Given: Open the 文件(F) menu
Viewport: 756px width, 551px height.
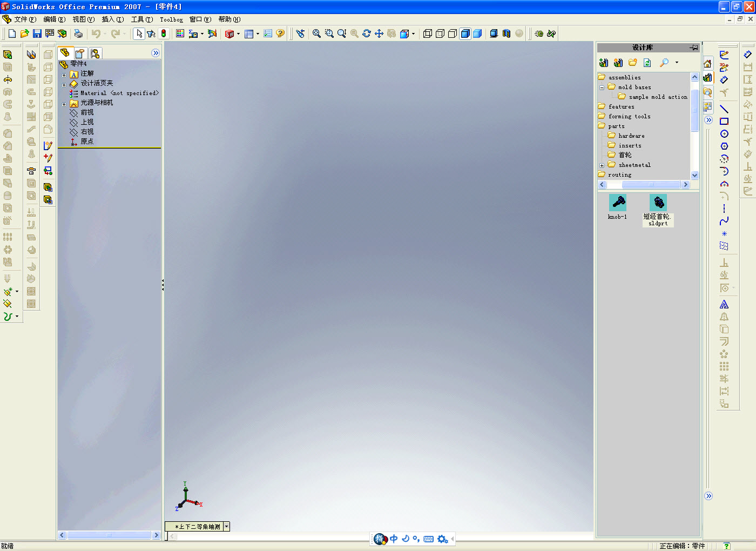Looking at the screenshot, I should pyautogui.click(x=25, y=19).
